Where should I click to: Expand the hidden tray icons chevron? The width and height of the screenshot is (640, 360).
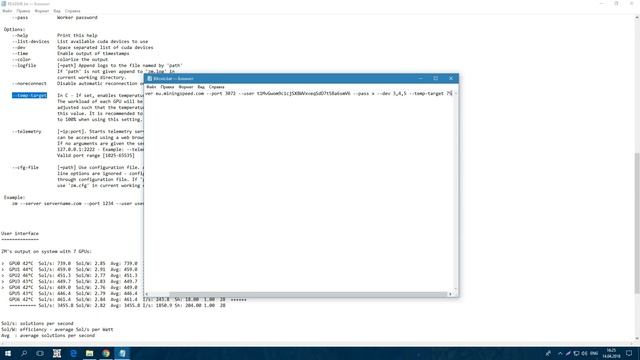[x=560, y=353]
